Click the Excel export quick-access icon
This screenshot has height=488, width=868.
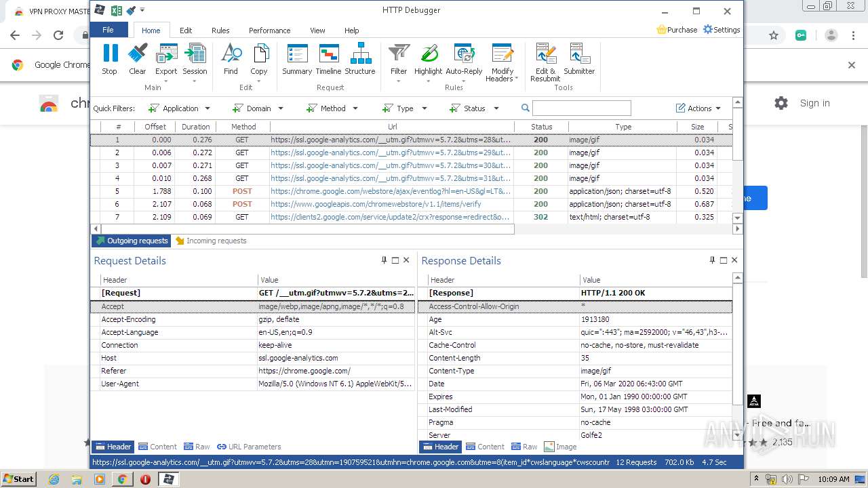[x=117, y=10]
